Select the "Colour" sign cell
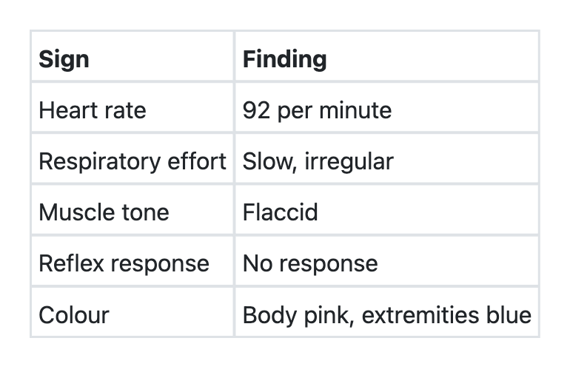 coord(74,315)
